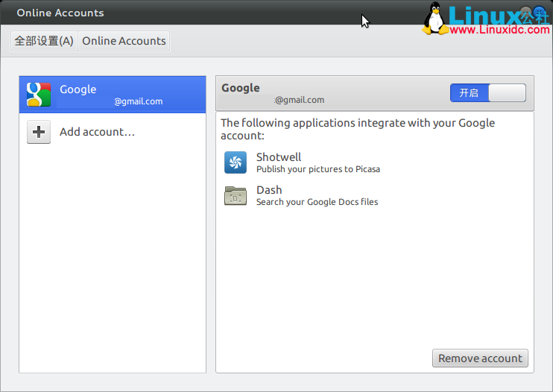Click 'Search your Google Docs files' text
Viewport: 553px width, 392px height.
pos(317,202)
